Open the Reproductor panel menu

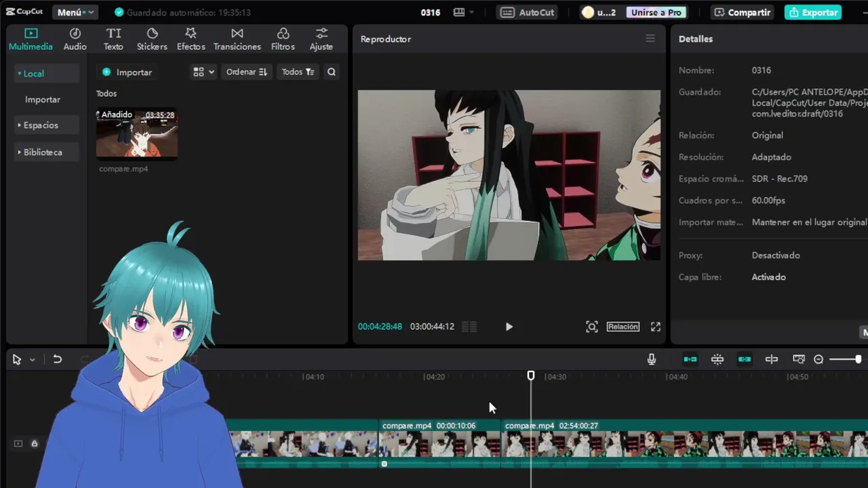650,39
